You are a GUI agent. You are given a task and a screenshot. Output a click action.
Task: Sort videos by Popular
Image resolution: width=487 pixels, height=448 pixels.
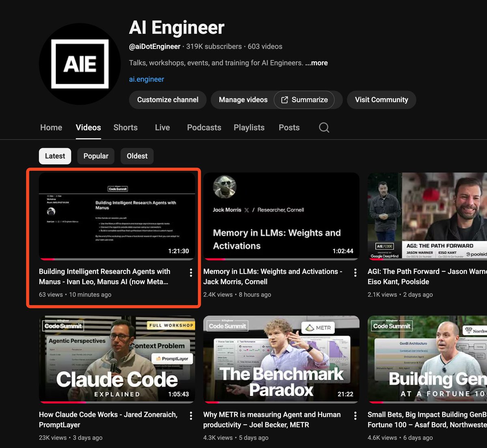click(x=96, y=156)
